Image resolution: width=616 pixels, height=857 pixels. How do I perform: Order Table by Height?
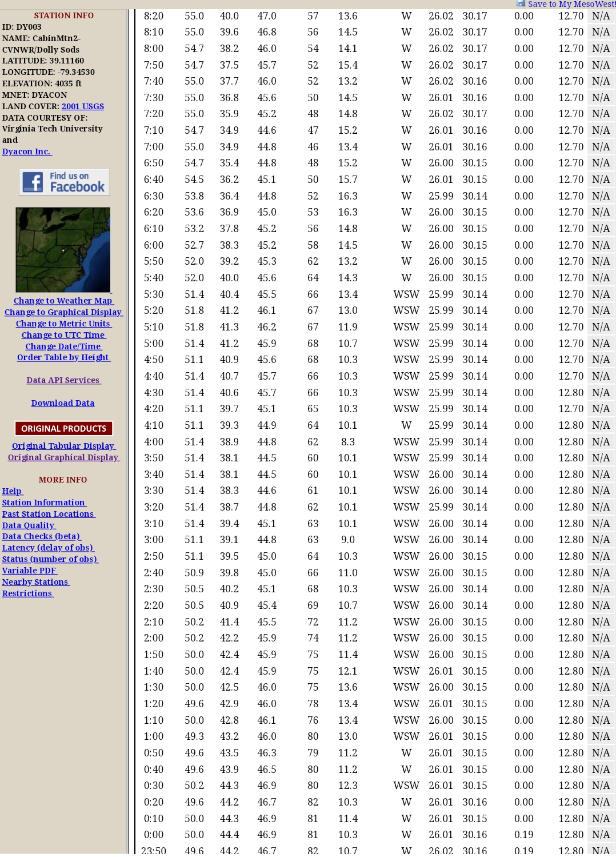[63, 357]
